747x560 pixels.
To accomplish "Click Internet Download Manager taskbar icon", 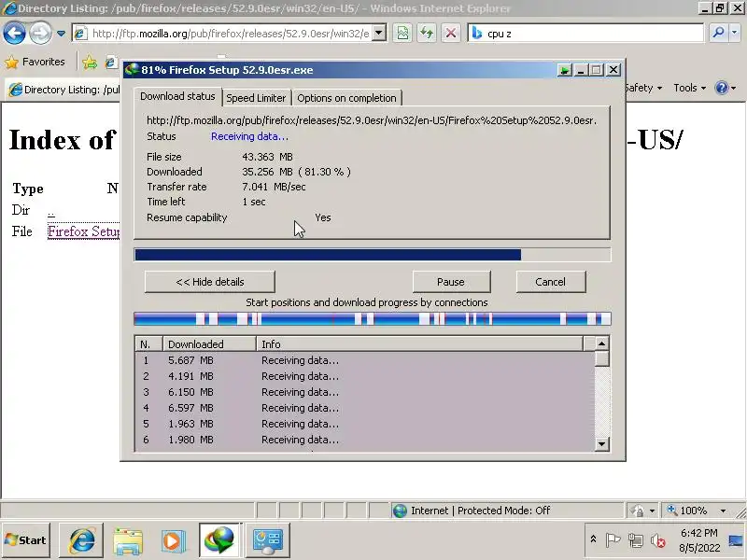I will click(x=219, y=540).
